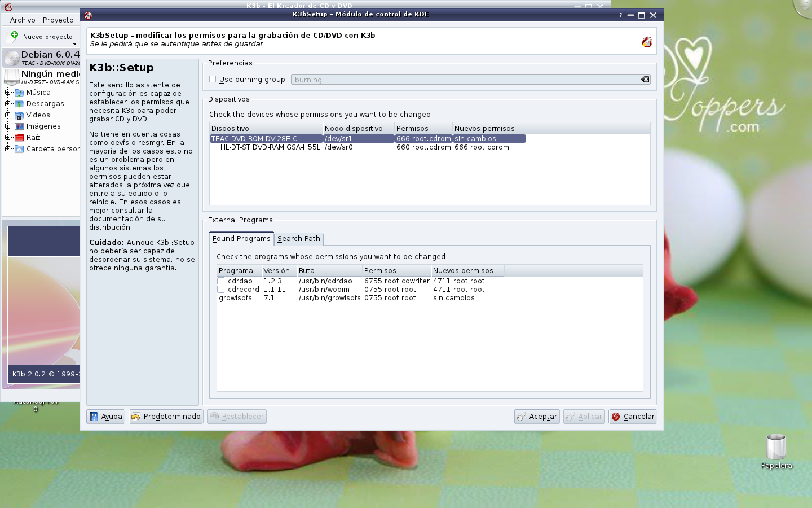Select the HL-DT-ST DVD-RAM GSA-H55L device row

368,147
